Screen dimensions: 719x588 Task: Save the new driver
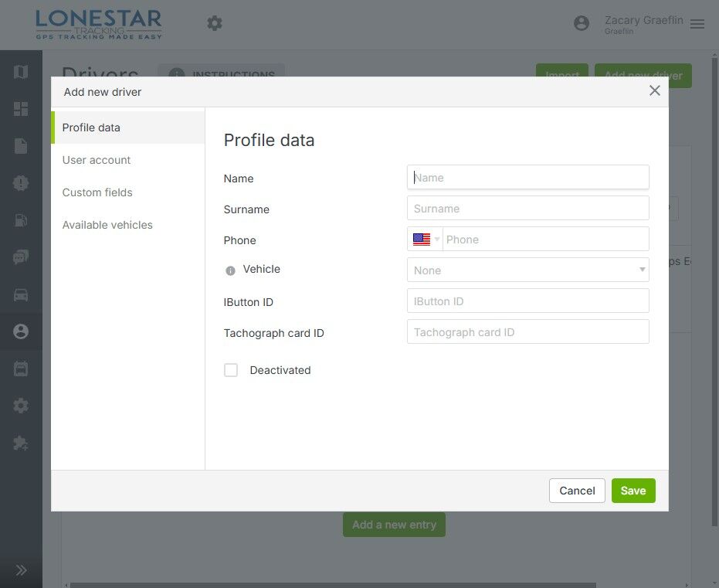[633, 491]
